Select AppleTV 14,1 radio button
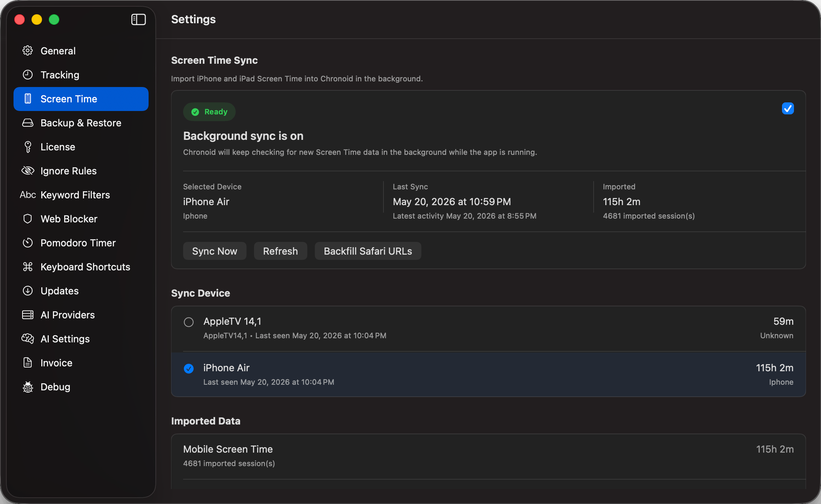 (189, 322)
